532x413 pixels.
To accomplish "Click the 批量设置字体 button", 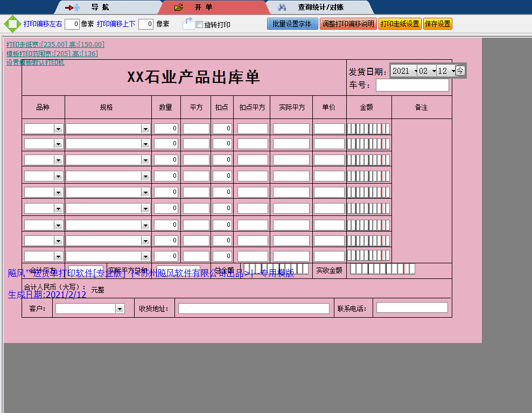I will pos(292,24).
